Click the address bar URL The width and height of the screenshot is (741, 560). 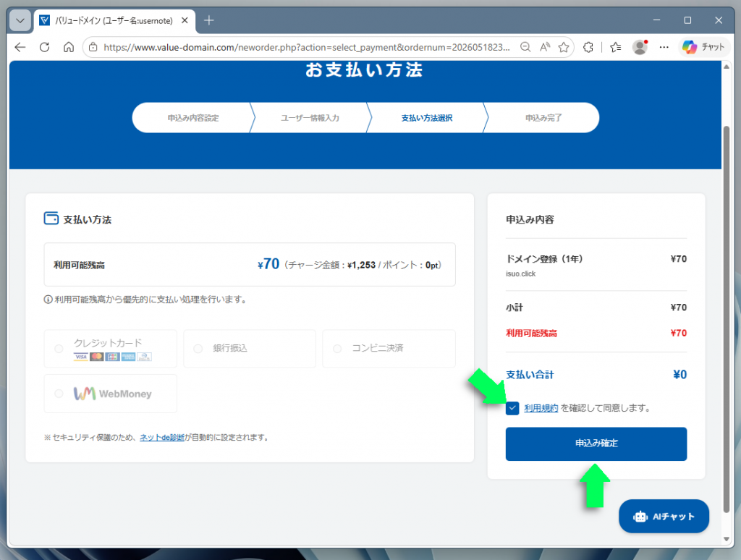point(307,47)
